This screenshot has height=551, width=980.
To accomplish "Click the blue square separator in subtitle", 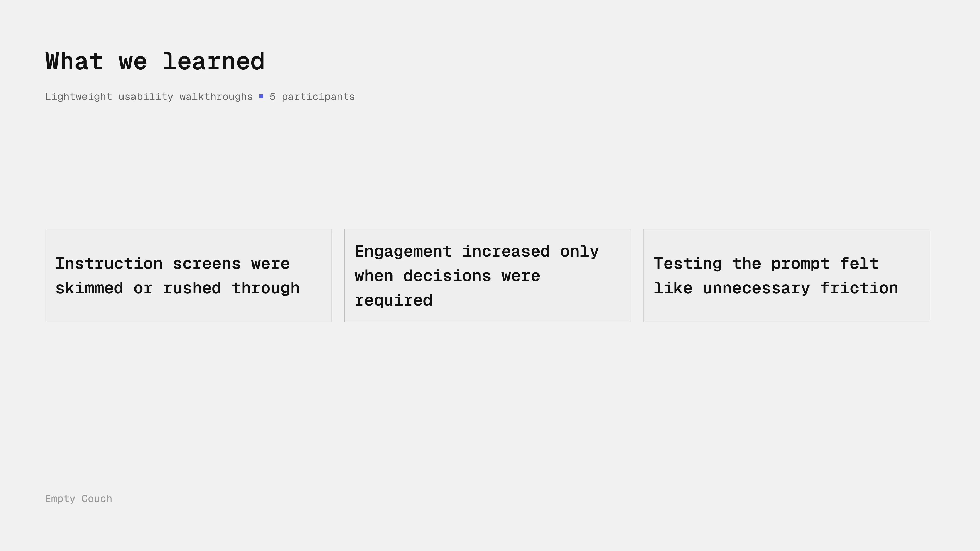I will pyautogui.click(x=261, y=97).
